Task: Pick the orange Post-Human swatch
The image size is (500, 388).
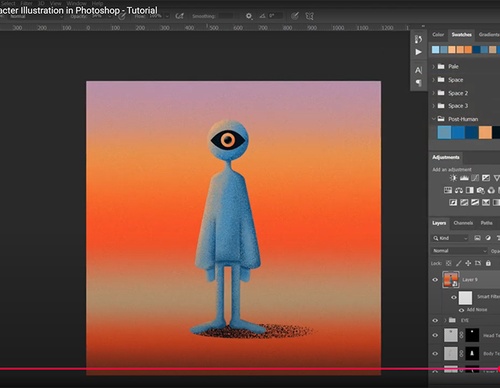Action: pos(485,132)
